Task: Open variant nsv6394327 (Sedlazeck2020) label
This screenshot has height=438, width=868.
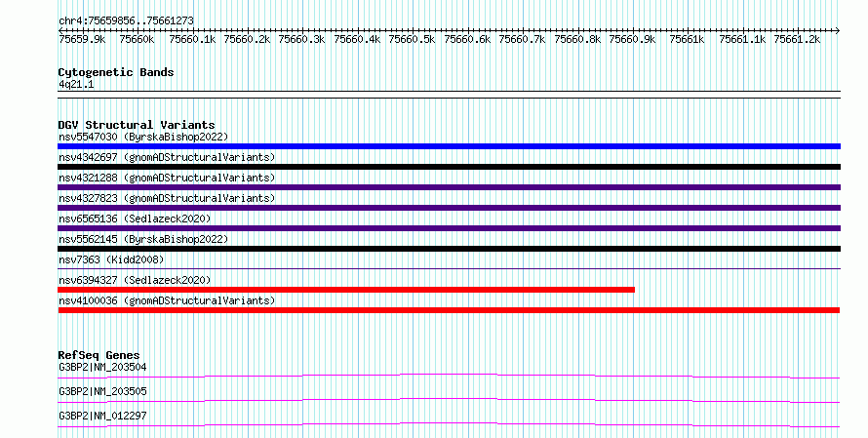Action: (x=135, y=280)
